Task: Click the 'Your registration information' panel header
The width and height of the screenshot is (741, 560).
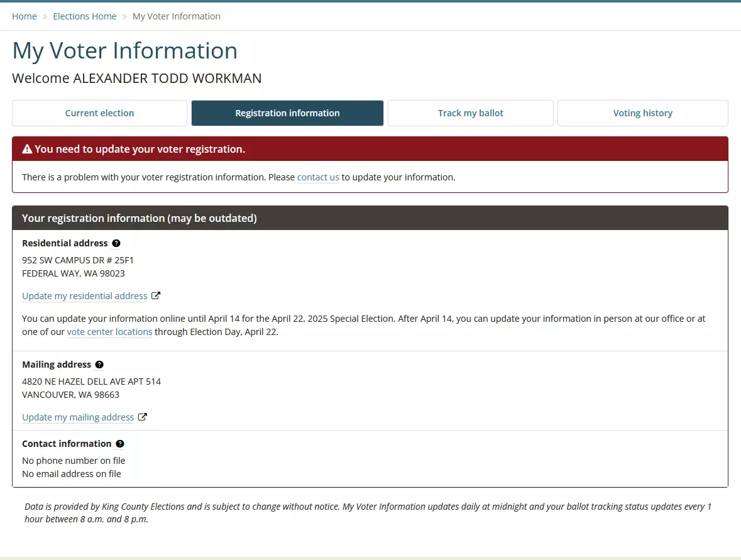Action: click(140, 218)
